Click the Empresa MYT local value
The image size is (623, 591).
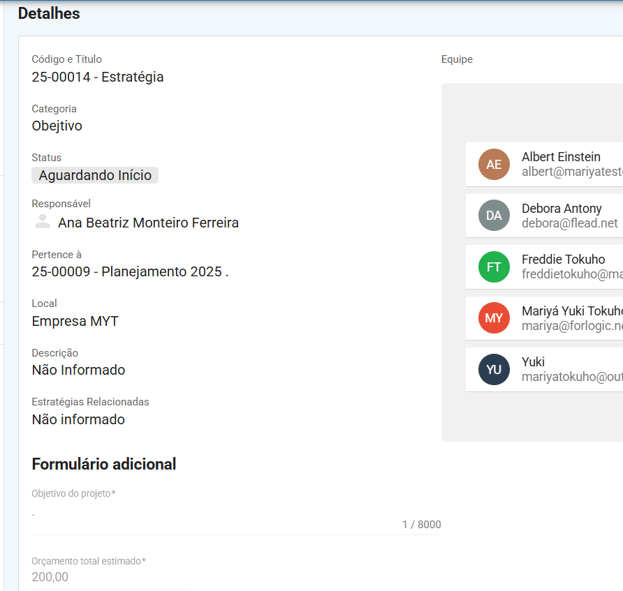coord(75,321)
